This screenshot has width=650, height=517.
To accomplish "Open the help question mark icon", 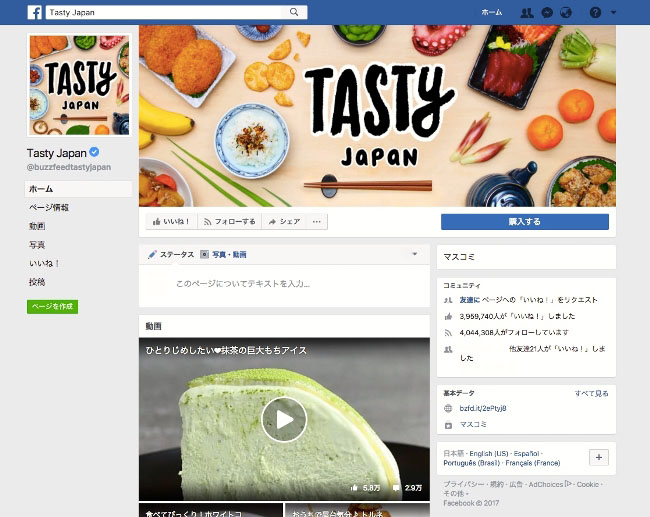I will pyautogui.click(x=595, y=12).
